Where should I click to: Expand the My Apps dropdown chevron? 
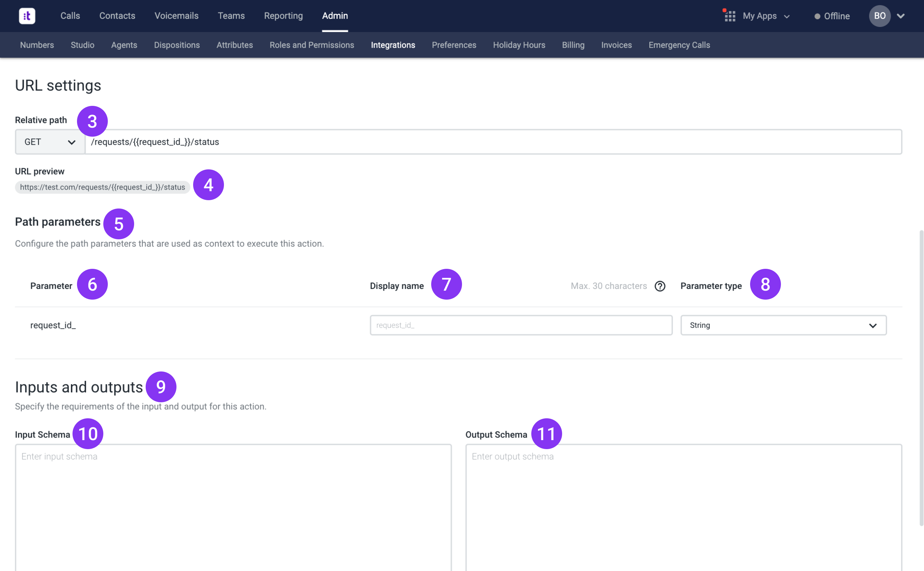coord(787,16)
